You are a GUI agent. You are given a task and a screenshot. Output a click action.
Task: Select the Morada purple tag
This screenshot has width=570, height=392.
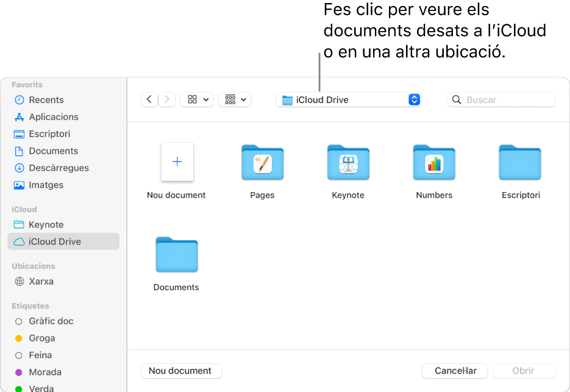pos(45,372)
